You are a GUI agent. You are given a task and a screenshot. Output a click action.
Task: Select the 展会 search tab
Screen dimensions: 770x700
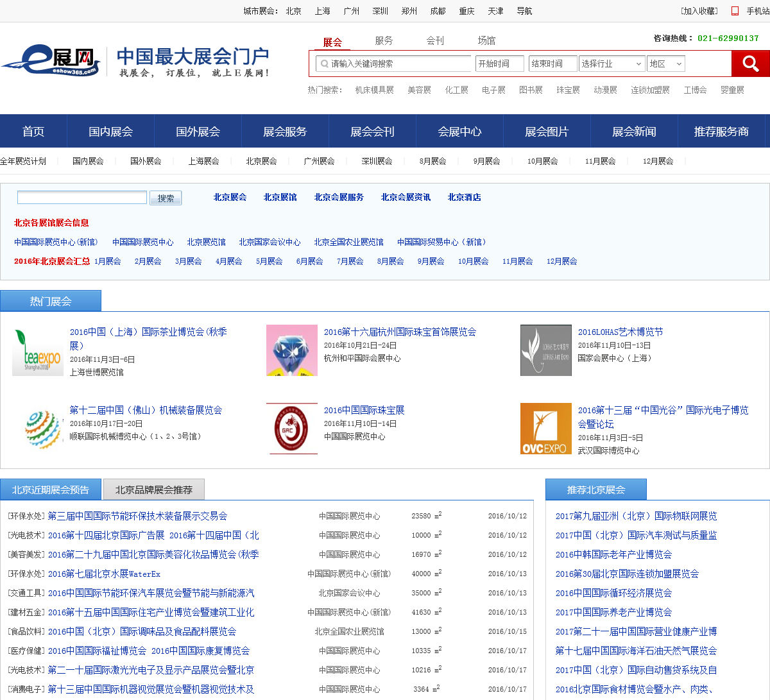pos(332,42)
